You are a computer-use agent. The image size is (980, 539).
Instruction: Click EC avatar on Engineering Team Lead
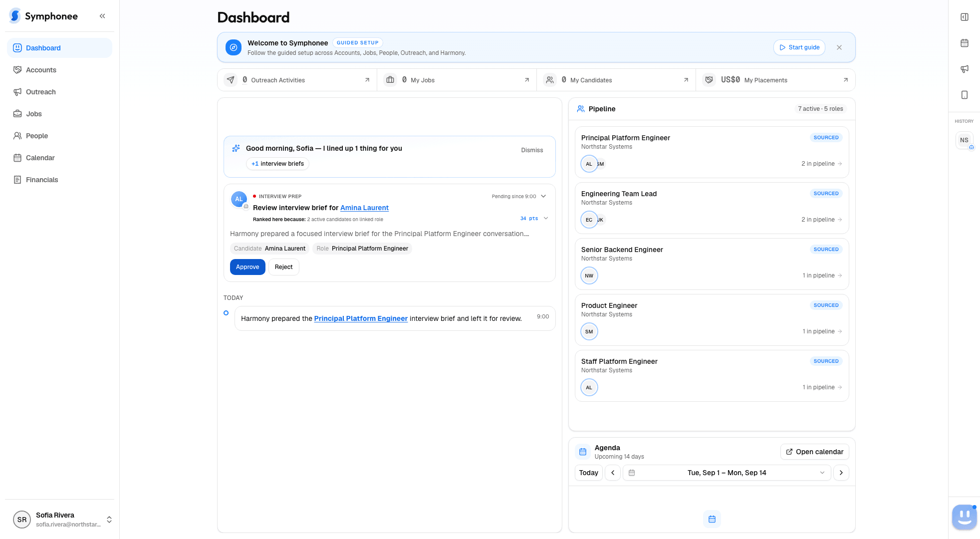589,220
